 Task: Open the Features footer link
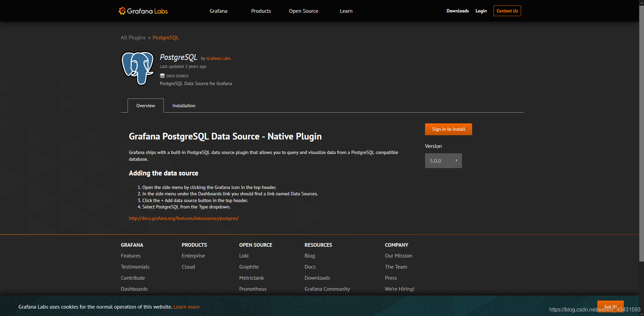131,256
